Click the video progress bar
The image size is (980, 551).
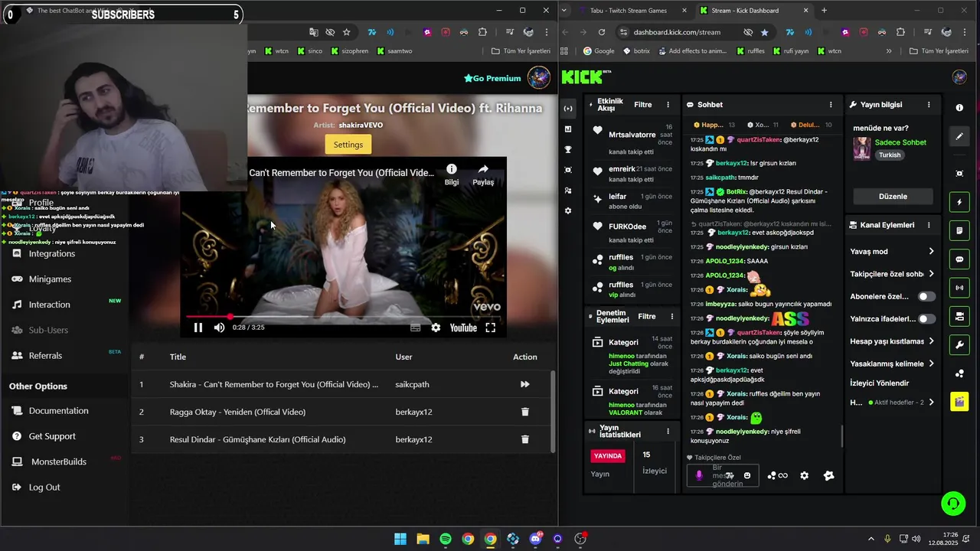(x=343, y=316)
